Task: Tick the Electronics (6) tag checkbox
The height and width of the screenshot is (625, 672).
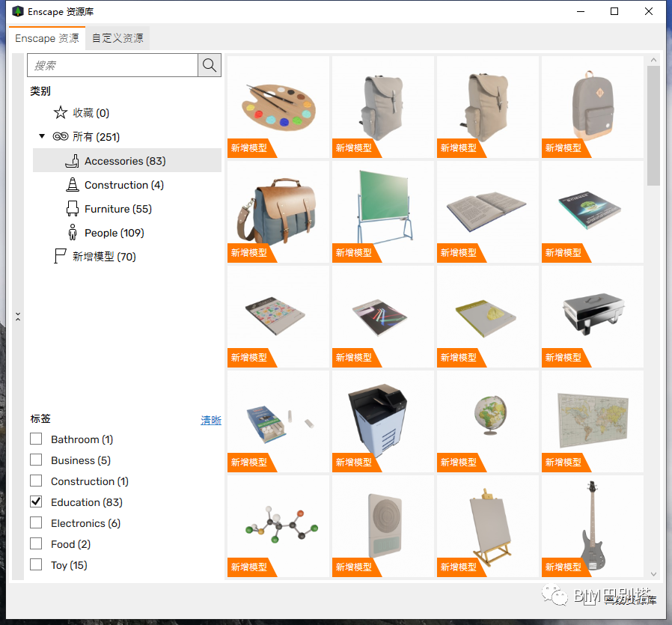Action: pos(36,522)
